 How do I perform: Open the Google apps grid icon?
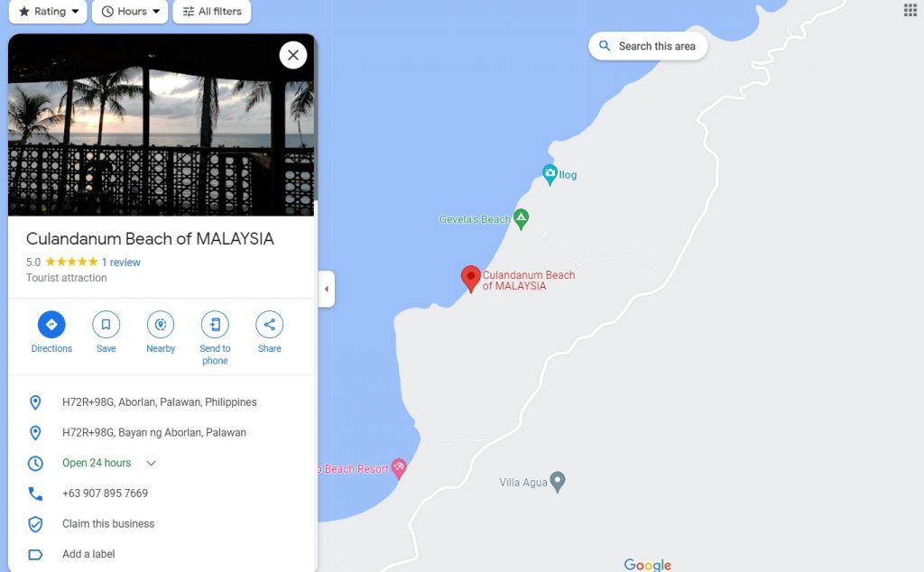(x=910, y=10)
